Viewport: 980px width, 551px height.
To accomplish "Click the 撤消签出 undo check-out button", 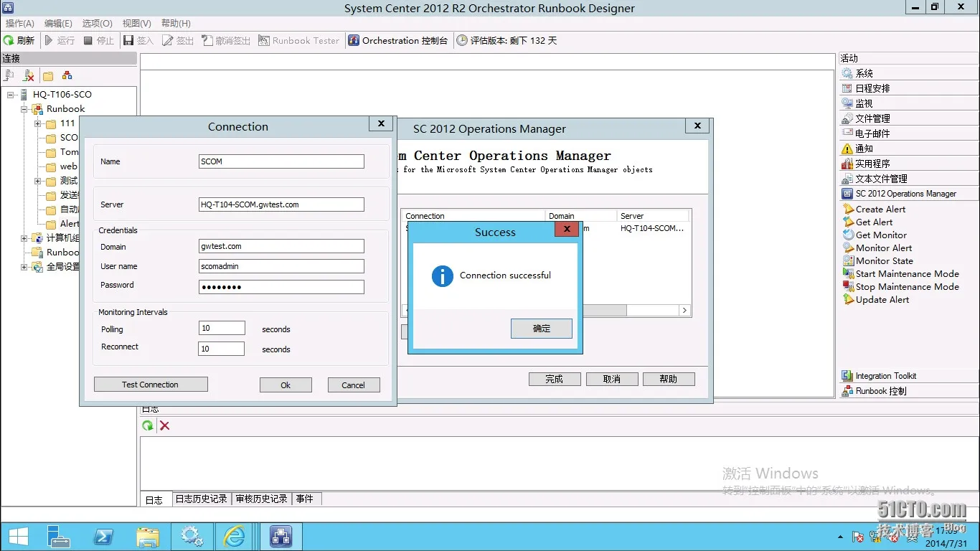I will point(226,41).
